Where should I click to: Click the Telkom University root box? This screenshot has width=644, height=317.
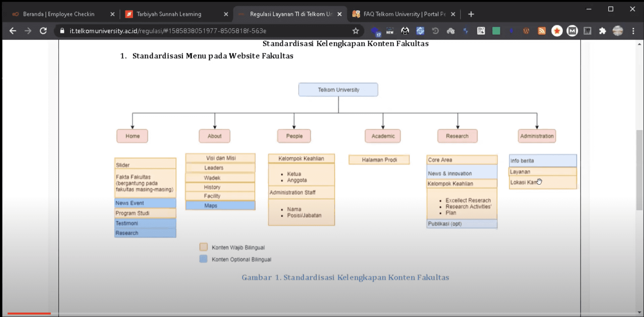click(x=338, y=90)
